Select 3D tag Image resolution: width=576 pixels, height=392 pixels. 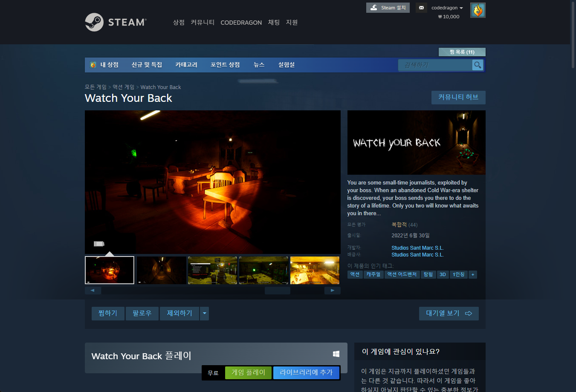[x=443, y=274]
